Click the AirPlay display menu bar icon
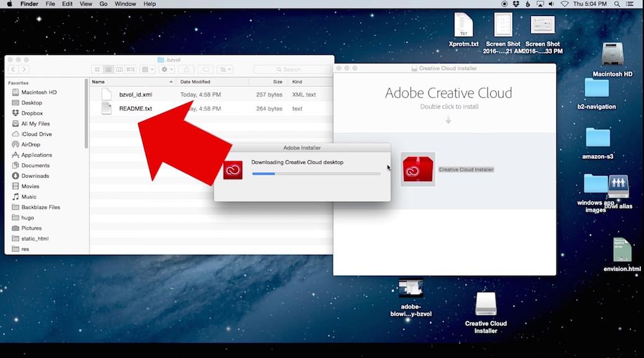644x358 pixels. pyautogui.click(x=540, y=4)
